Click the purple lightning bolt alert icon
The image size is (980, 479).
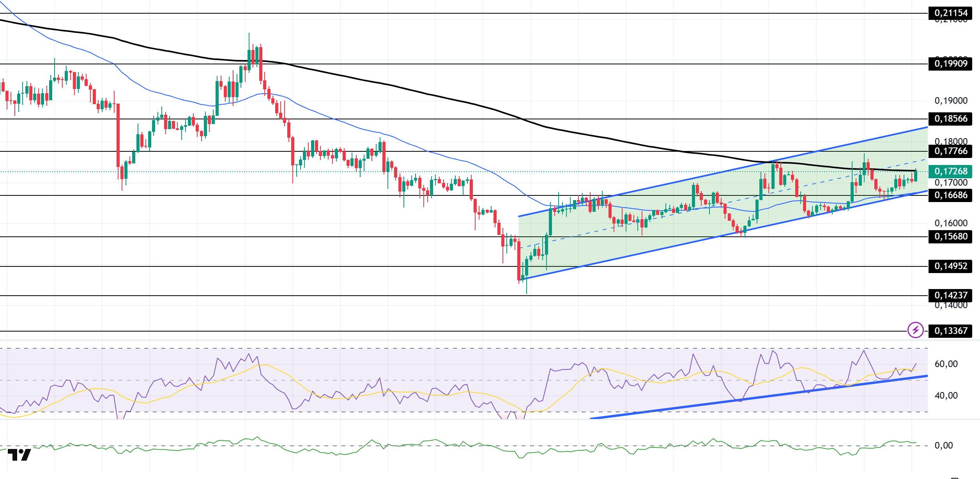click(x=915, y=330)
